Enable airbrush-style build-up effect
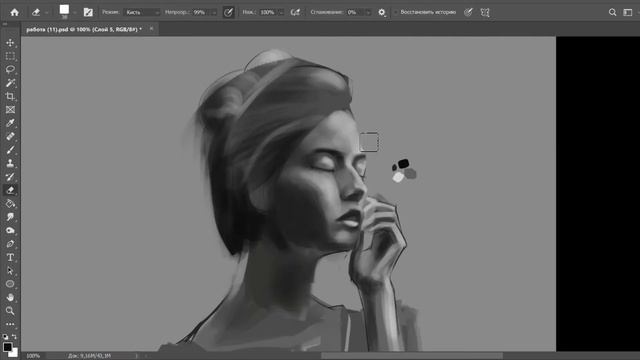Image resolution: width=640 pixels, height=360 pixels. pos(295,12)
